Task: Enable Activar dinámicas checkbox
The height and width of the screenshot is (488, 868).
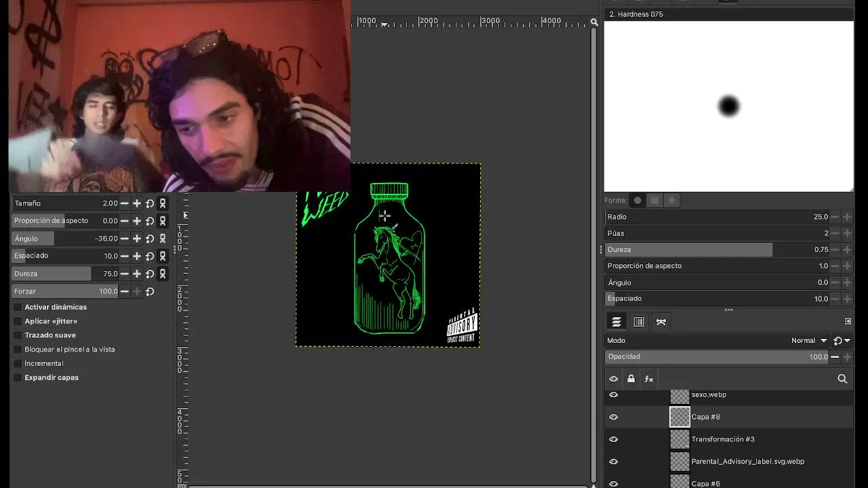Action: pos(18,307)
